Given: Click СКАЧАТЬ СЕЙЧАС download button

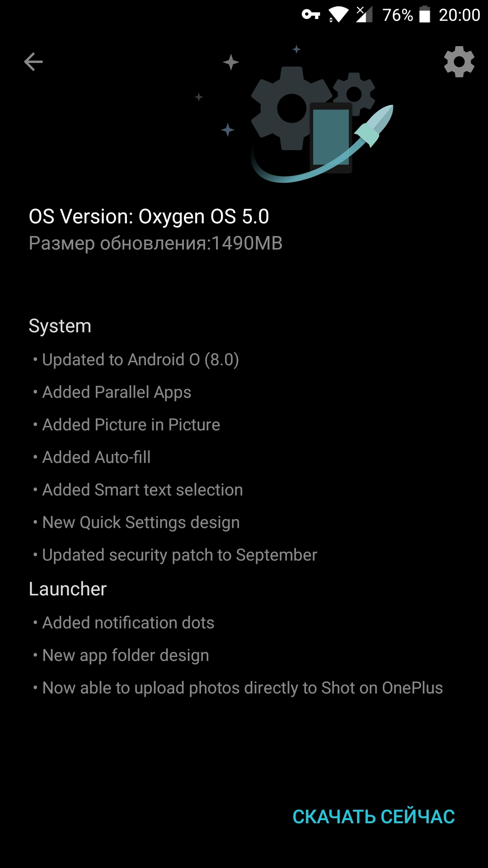Looking at the screenshot, I should (x=374, y=816).
